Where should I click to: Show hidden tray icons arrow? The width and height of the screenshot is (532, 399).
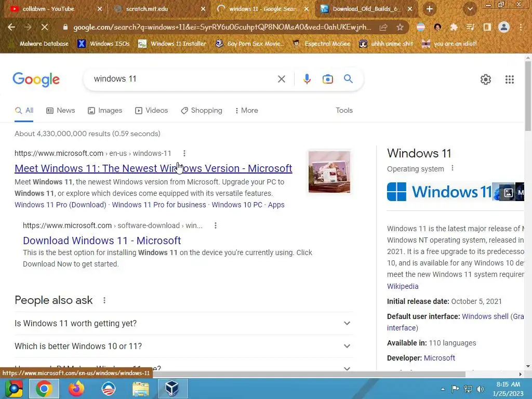(x=443, y=389)
